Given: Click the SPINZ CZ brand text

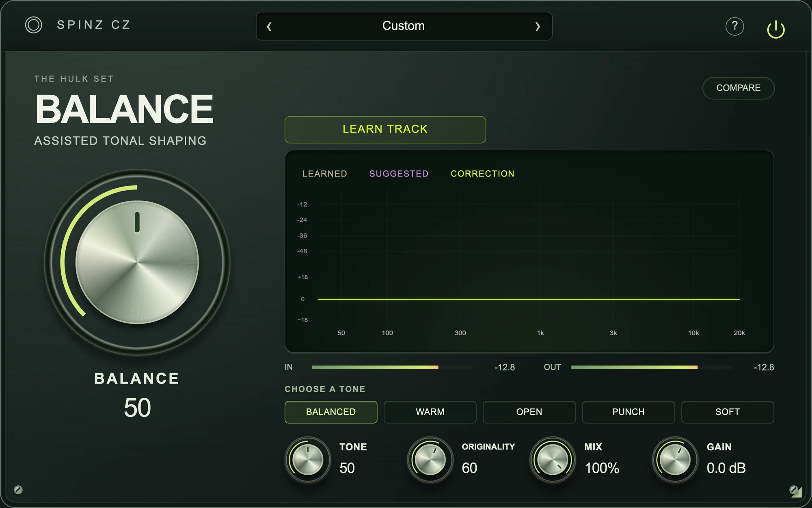Looking at the screenshot, I should 93,25.
